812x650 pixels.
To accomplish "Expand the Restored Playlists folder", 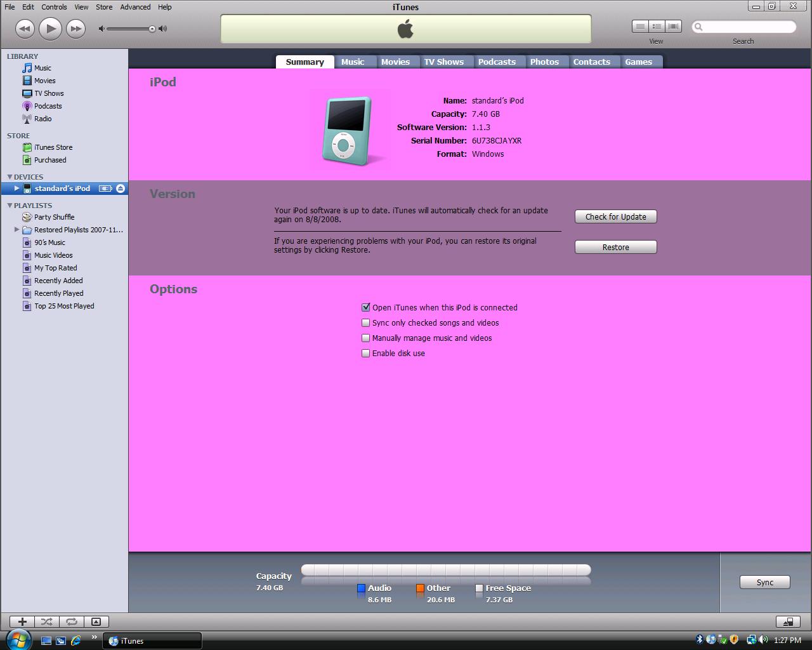I will (17, 230).
